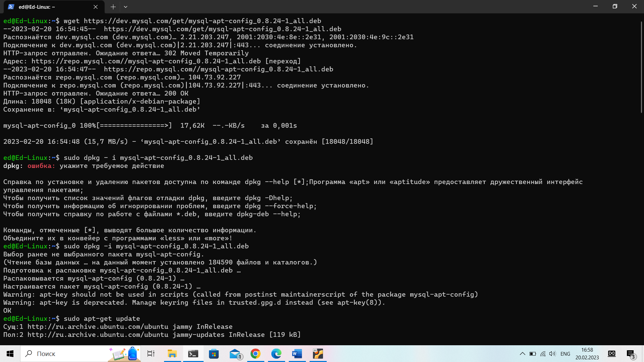Switch to Windows Terminal taskbar icon

(193, 354)
